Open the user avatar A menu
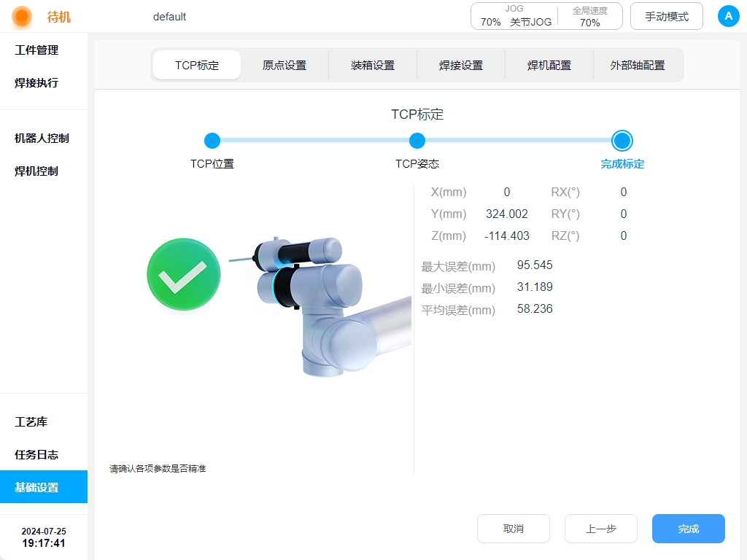The height and width of the screenshot is (560, 747). coord(728,16)
